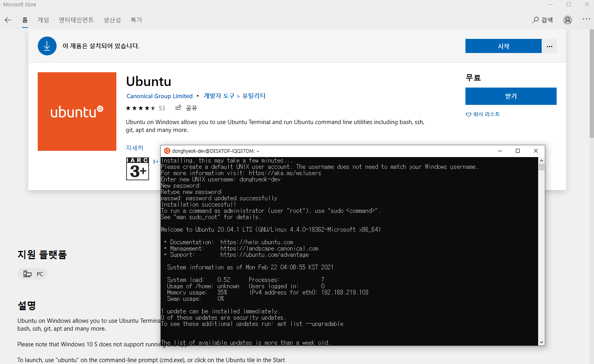Launch Ubuntu with the 시작 button
The width and height of the screenshot is (594, 364).
coord(503,46)
